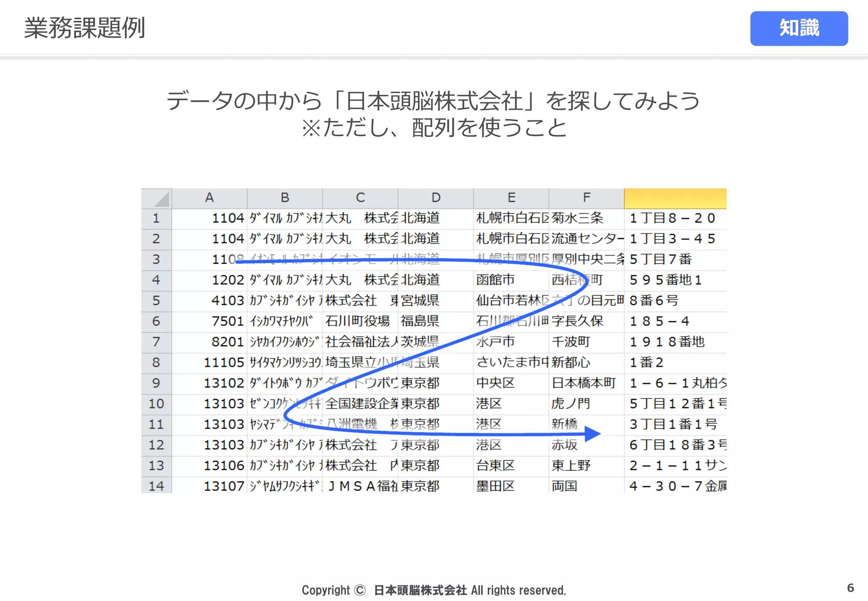The height and width of the screenshot is (601, 868).
Task: Click cell containing 13106
Action: coord(209,466)
